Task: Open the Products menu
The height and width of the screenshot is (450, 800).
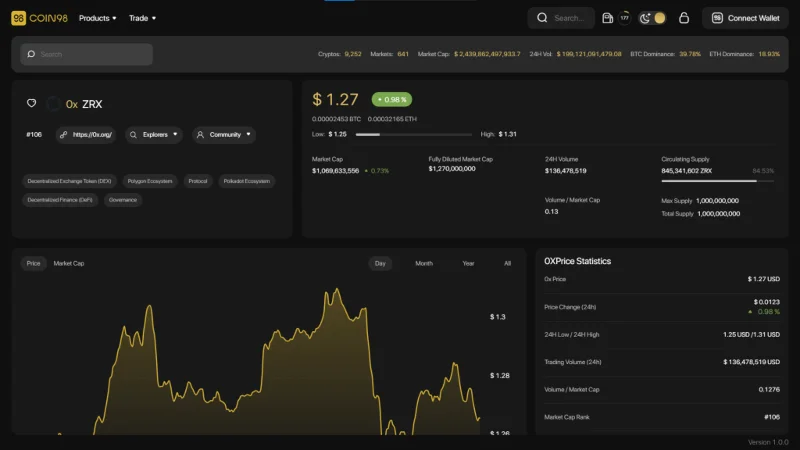Action: (x=97, y=18)
